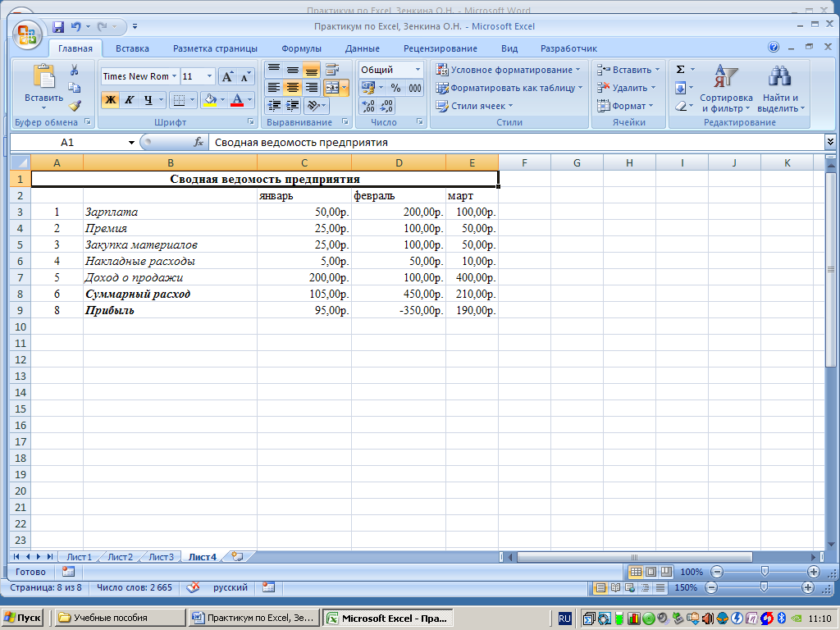840x630 pixels.
Task: Increase indent in the alignment group
Action: (x=293, y=106)
